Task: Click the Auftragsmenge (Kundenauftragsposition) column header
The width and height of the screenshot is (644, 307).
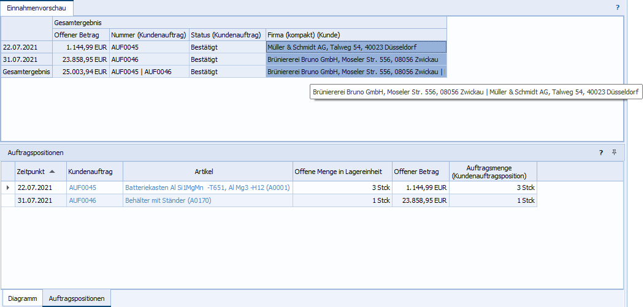Action: click(x=493, y=172)
